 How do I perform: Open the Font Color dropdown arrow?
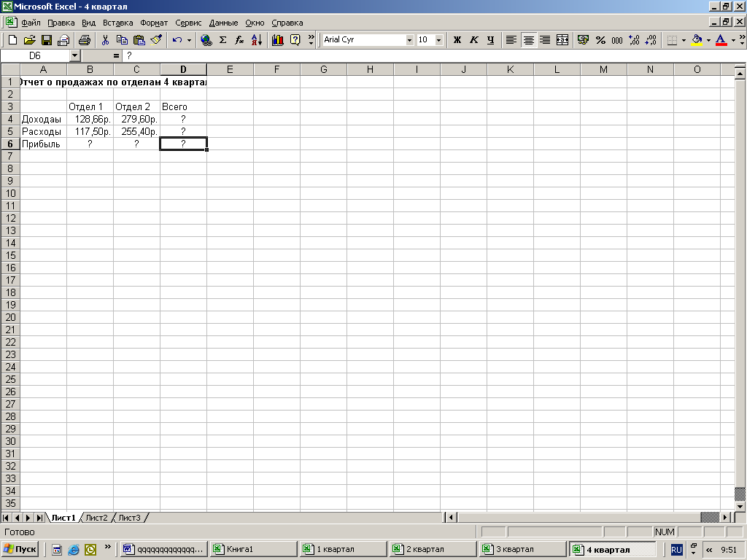point(733,40)
